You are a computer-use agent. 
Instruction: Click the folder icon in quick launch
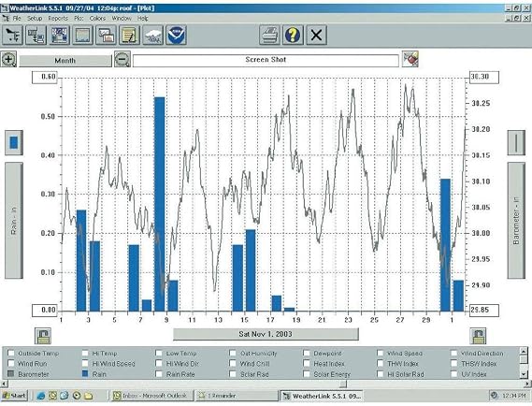coord(89,396)
